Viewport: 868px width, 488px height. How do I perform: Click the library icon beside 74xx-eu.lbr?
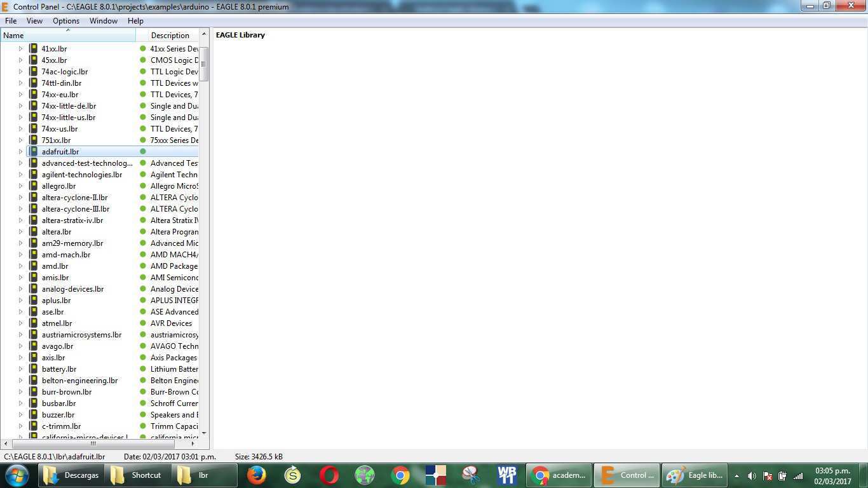[x=33, y=94]
